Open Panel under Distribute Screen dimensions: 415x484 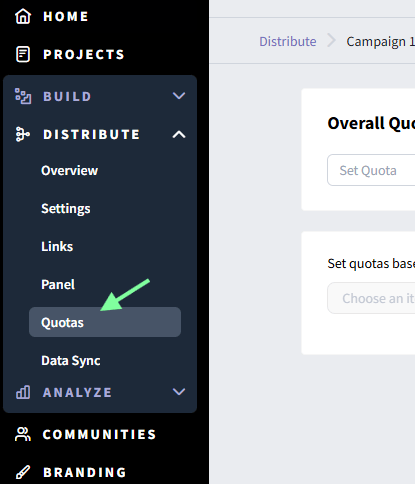click(58, 285)
